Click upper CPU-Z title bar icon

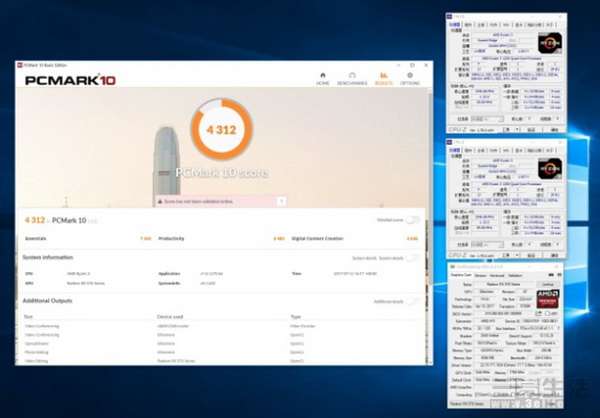(x=450, y=16)
